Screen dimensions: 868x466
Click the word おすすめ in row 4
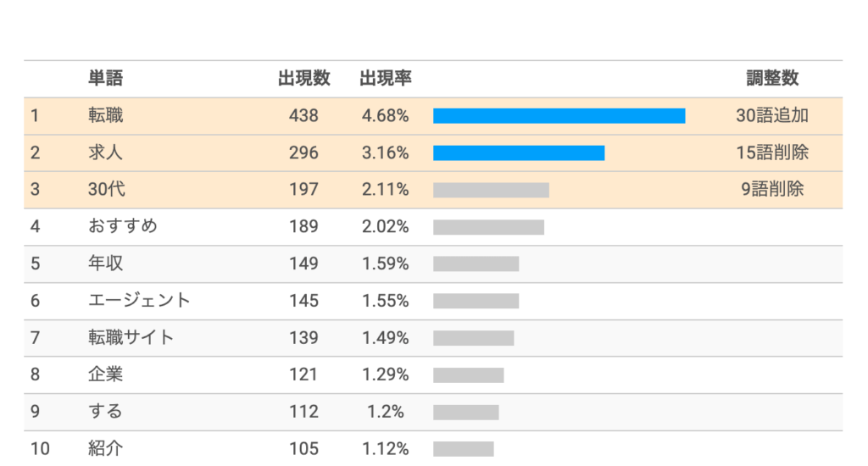(123, 226)
